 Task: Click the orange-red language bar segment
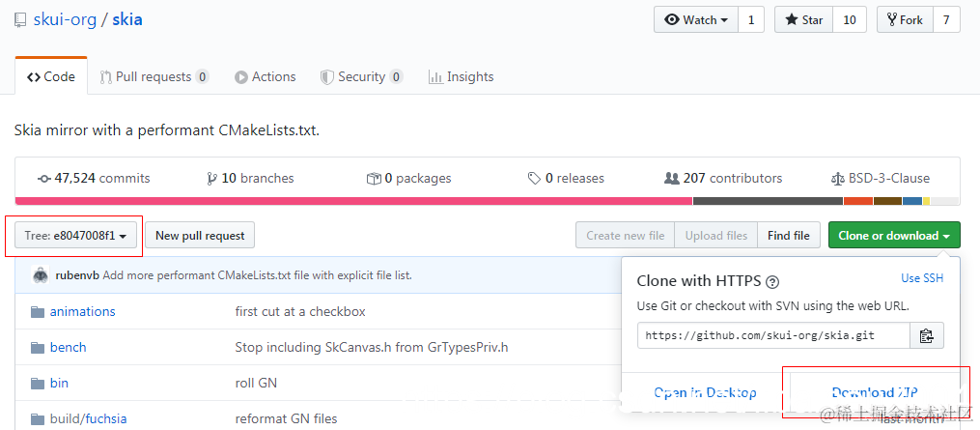click(x=858, y=201)
